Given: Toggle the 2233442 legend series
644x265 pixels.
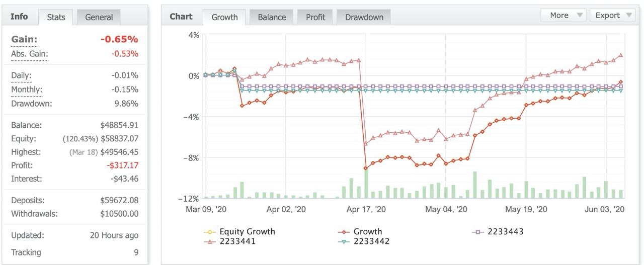Looking at the screenshot, I should [x=364, y=241].
